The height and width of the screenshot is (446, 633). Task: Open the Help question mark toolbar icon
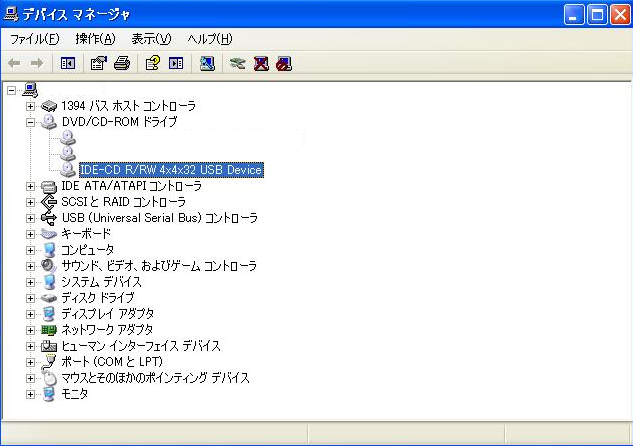coord(153,63)
